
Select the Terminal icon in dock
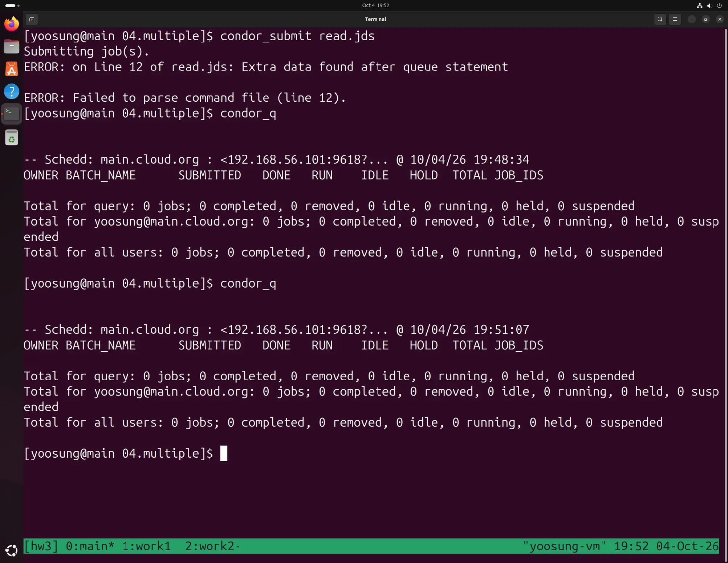click(x=12, y=114)
